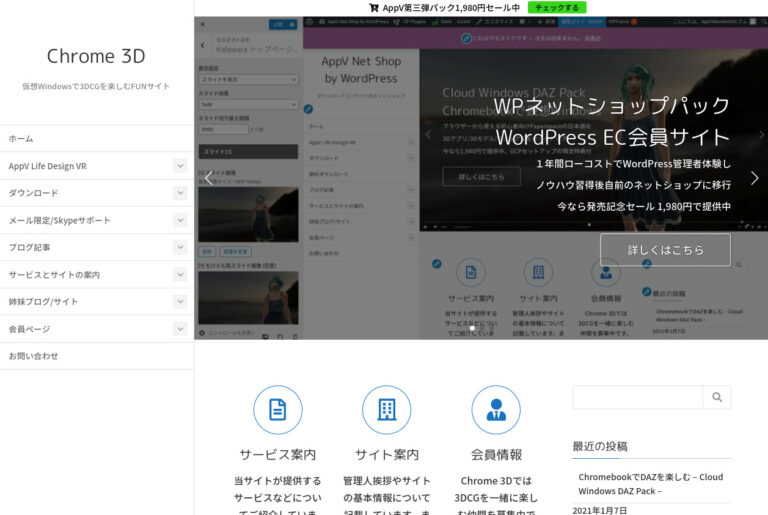Expand the サービスとサイトの案内 submenu

click(x=180, y=275)
